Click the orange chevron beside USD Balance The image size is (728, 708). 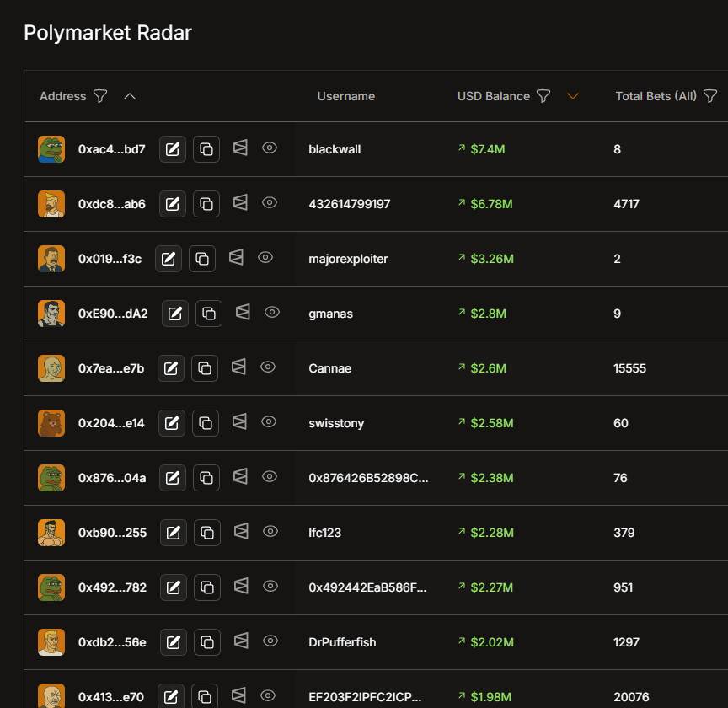click(x=573, y=96)
